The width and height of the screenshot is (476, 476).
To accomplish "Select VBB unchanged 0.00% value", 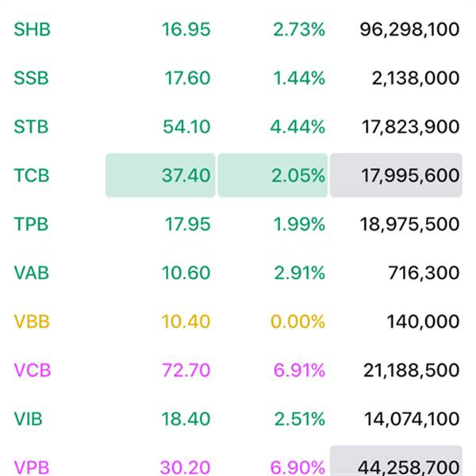I will [x=298, y=321].
